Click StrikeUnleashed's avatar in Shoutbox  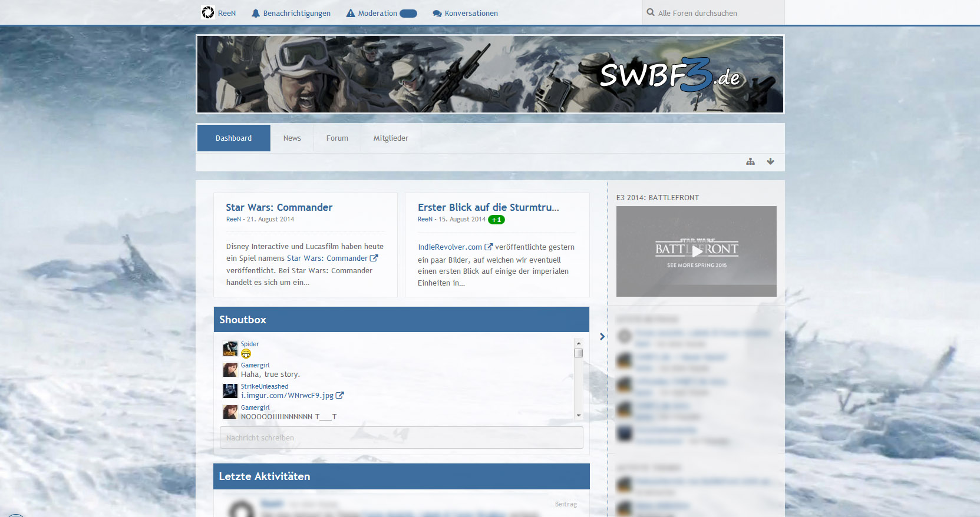[x=230, y=391]
